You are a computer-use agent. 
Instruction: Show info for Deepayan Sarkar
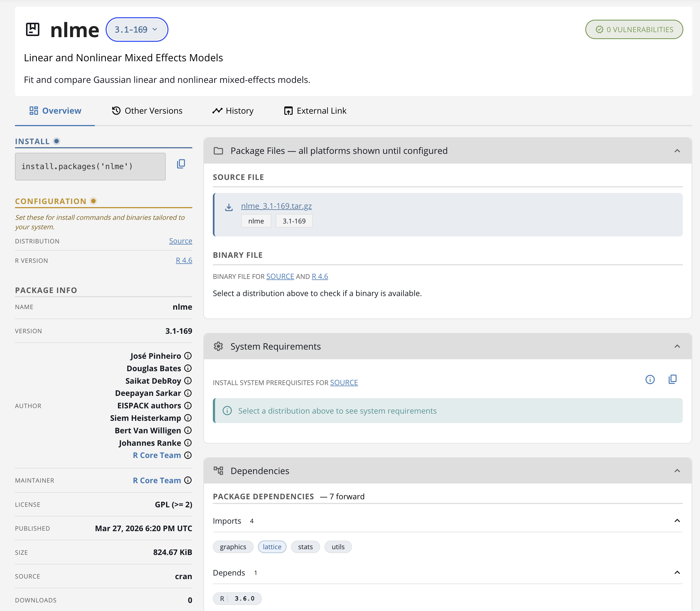point(188,393)
